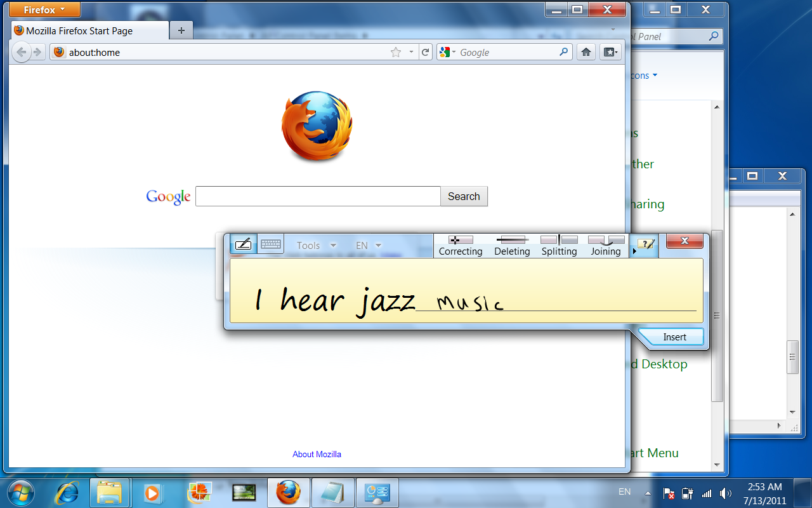Click the Control Panel search magnifier
The image size is (812, 508).
pyautogui.click(x=714, y=36)
